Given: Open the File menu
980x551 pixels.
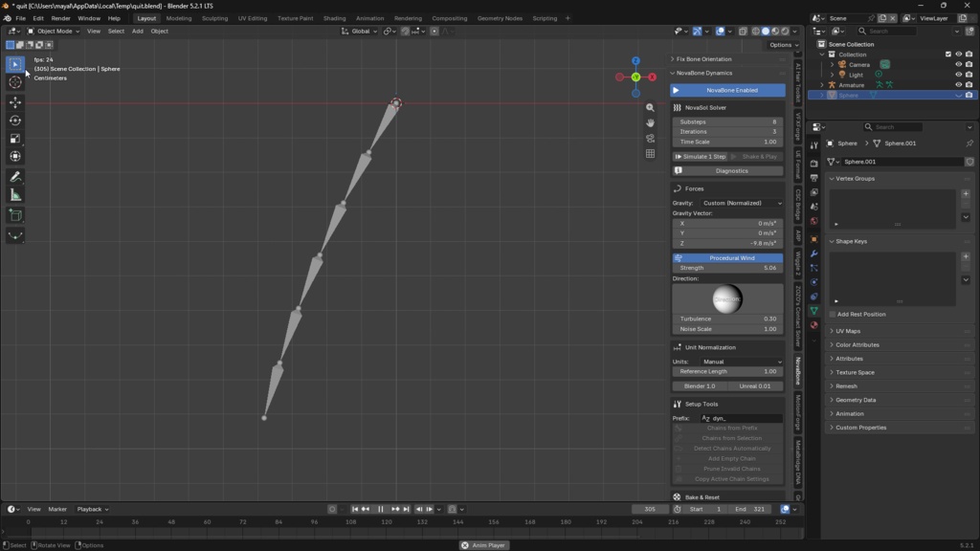Looking at the screenshot, I should tap(21, 18).
